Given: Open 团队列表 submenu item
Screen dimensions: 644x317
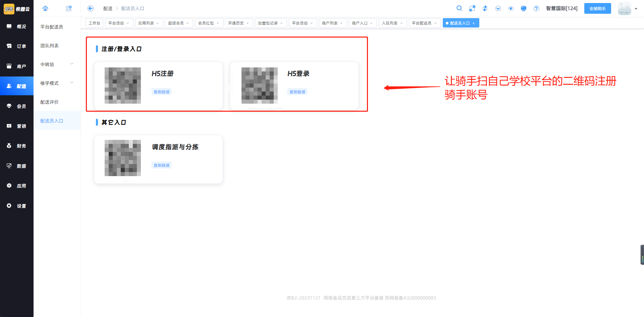Looking at the screenshot, I should point(57,46).
